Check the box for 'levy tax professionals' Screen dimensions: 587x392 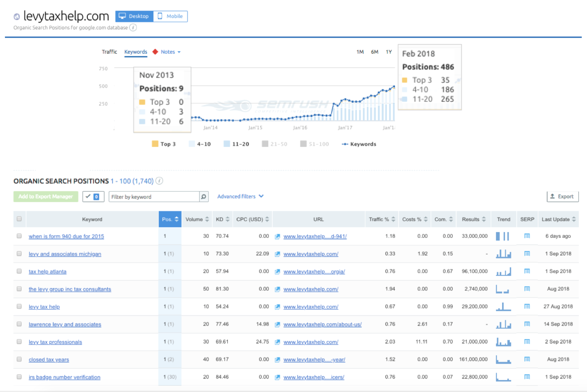click(x=19, y=341)
